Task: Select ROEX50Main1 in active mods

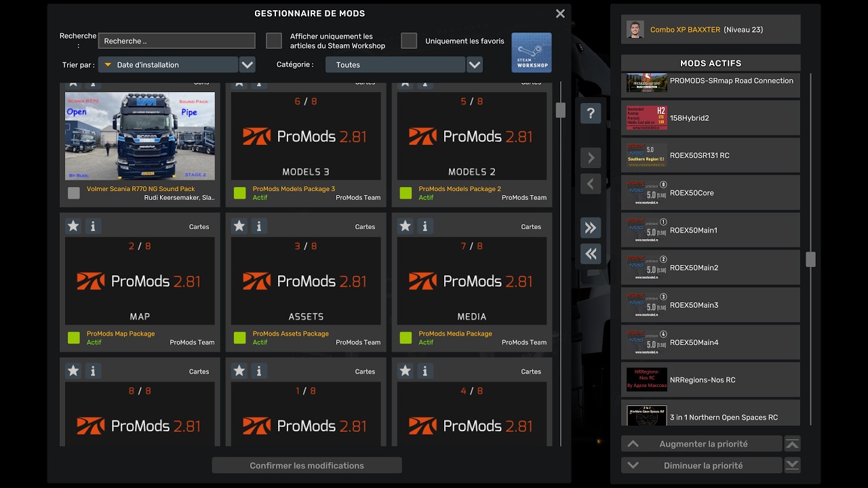Action: [x=711, y=230]
